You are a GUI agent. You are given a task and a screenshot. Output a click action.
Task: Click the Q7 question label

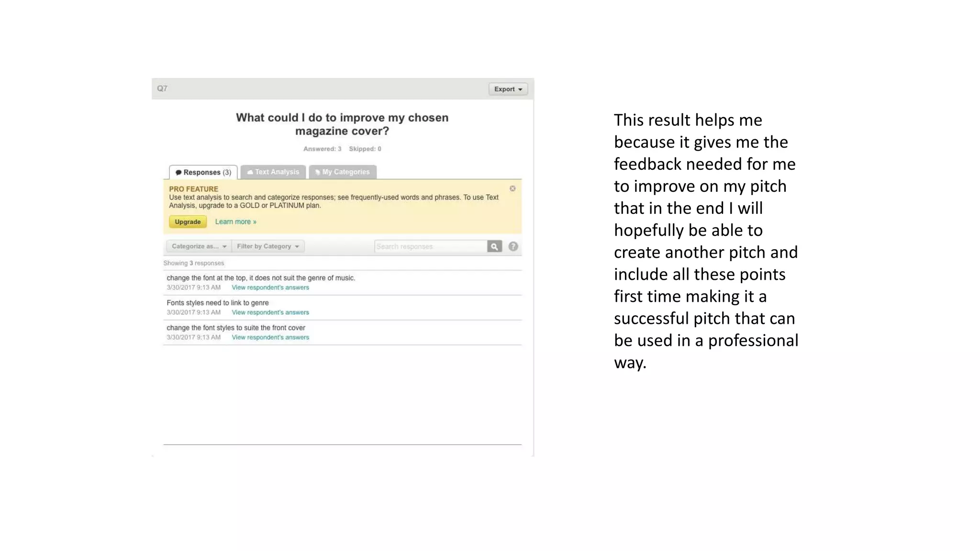tap(162, 88)
